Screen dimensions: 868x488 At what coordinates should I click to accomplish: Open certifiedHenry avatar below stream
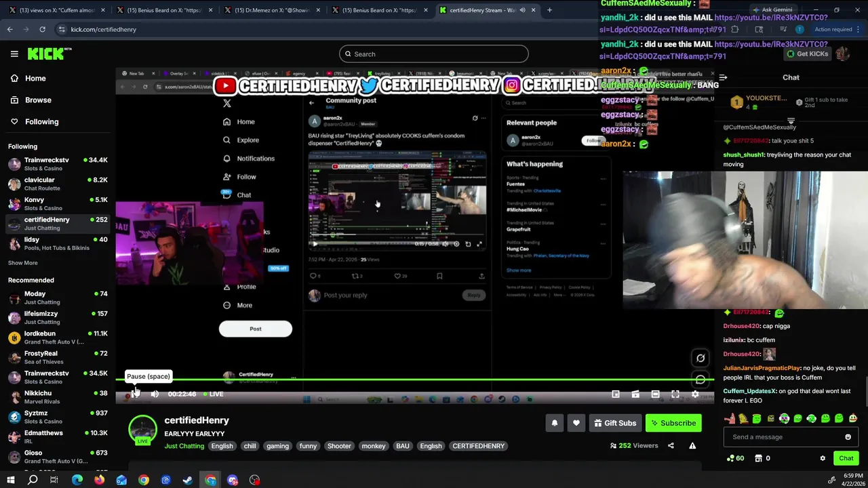tap(142, 430)
